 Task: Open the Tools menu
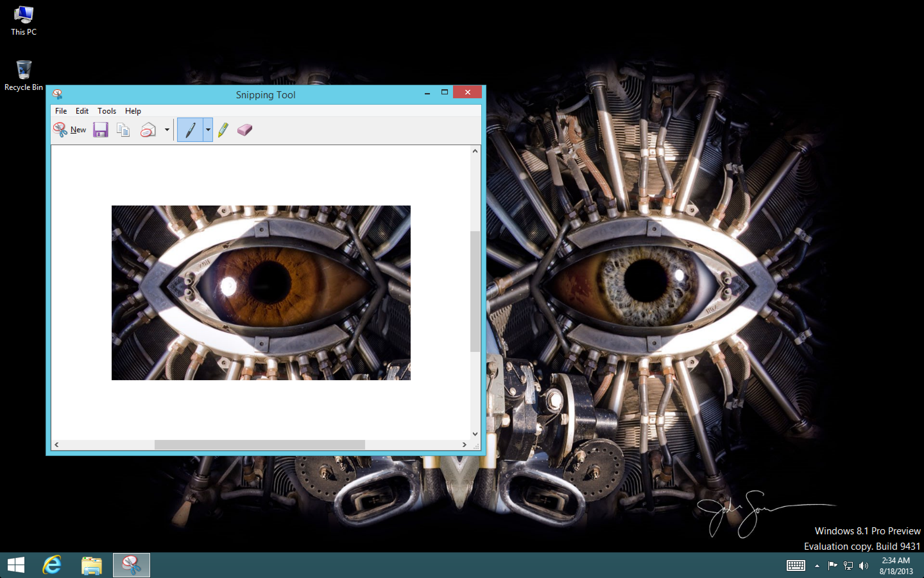pyautogui.click(x=107, y=111)
